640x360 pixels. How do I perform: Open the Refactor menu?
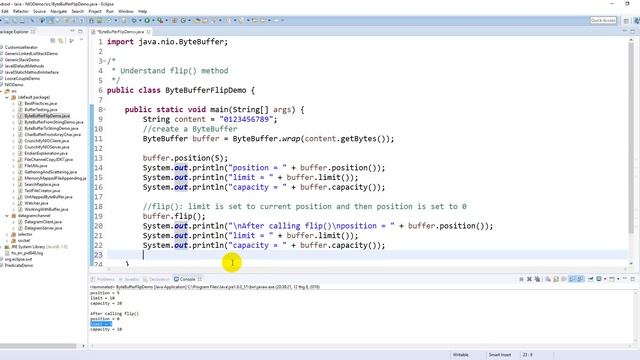[x=20, y=11]
